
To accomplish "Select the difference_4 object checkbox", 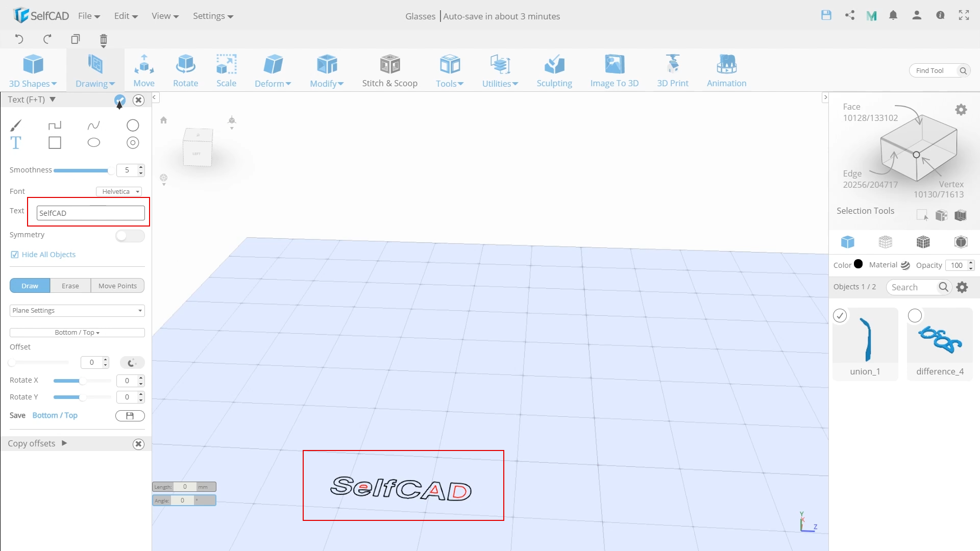I will 915,316.
